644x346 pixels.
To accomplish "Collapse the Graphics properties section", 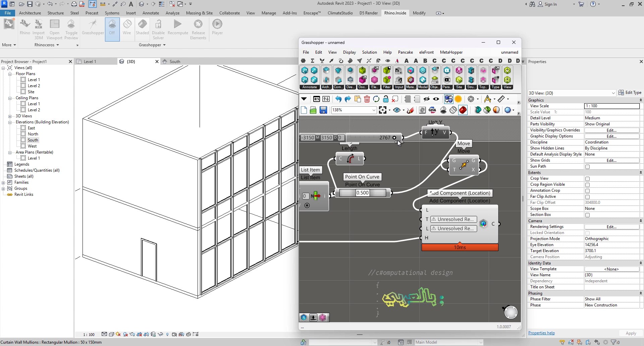I will click(x=641, y=100).
